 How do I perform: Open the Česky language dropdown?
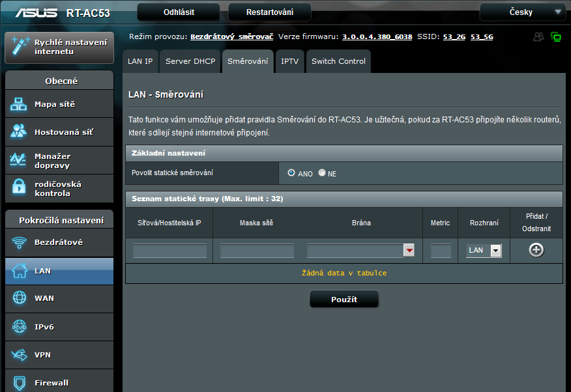point(522,12)
